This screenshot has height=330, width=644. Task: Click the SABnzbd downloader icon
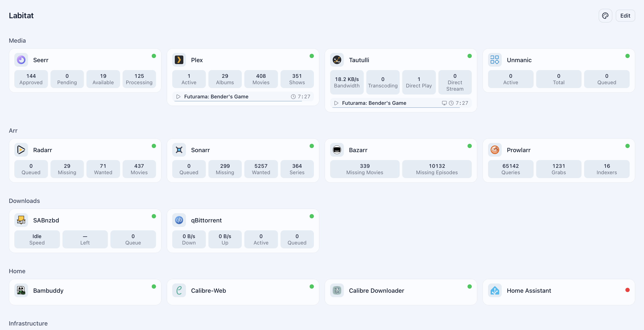(21, 220)
